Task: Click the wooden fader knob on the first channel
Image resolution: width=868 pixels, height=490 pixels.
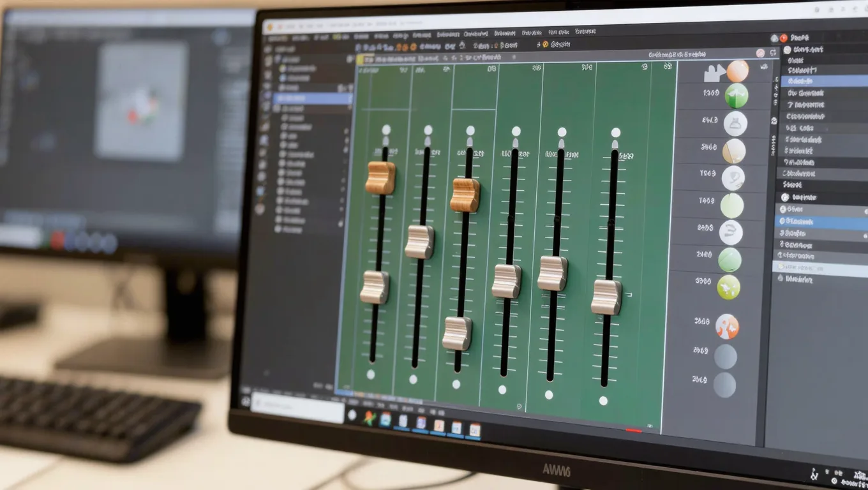Action: [380, 177]
